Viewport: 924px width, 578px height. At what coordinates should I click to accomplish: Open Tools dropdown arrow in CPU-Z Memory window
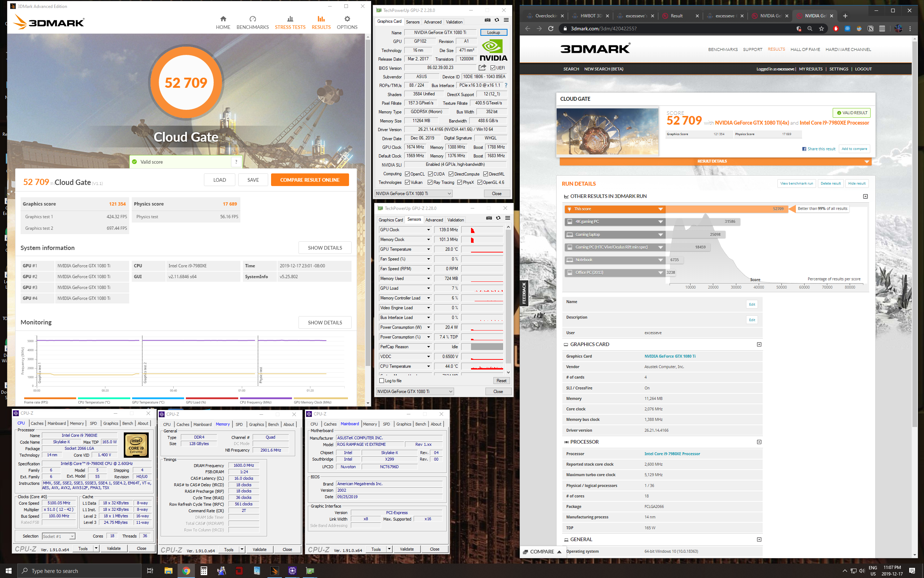[x=242, y=550]
